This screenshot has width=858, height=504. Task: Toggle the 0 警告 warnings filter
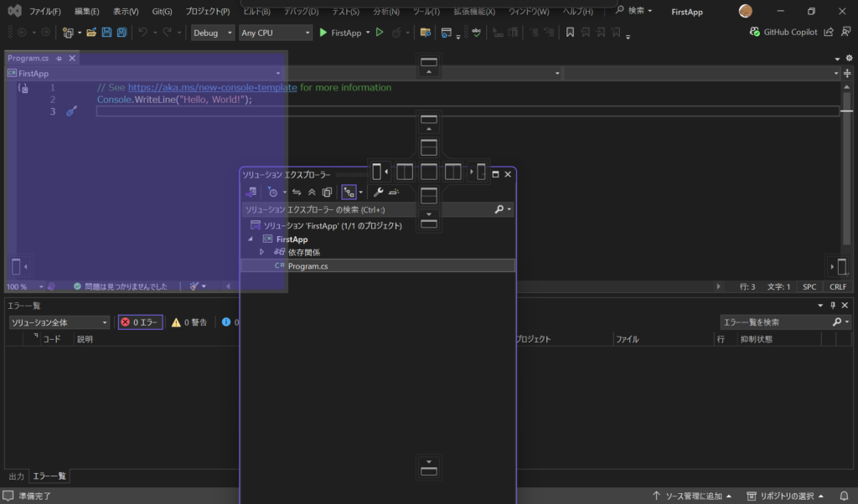[189, 322]
